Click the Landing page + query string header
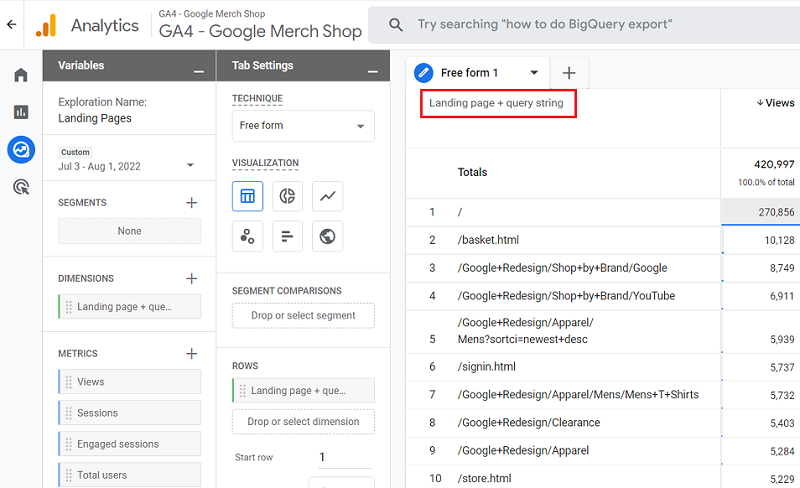Screen dimensions: 800x488 496,103
